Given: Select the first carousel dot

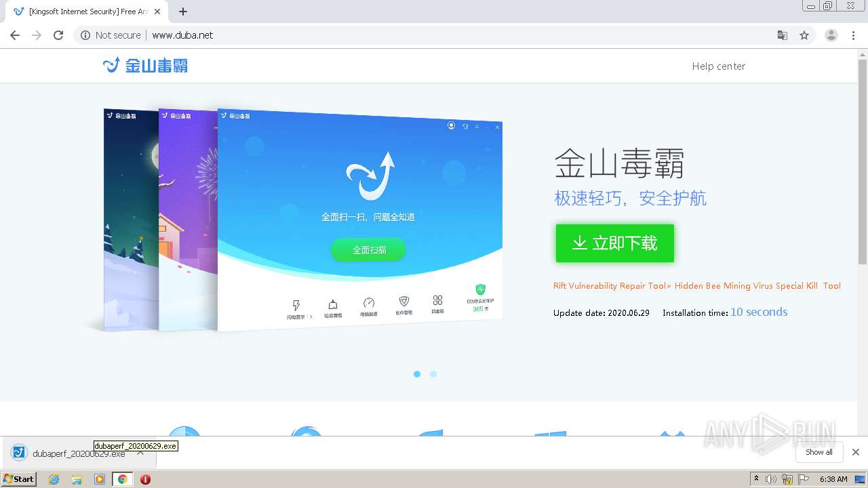Looking at the screenshot, I should [417, 374].
